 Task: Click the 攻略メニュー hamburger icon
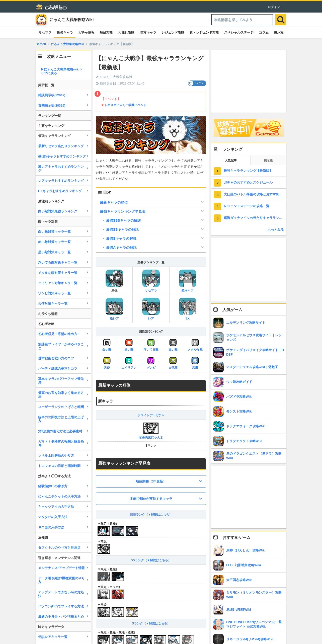pyautogui.click(x=40, y=56)
